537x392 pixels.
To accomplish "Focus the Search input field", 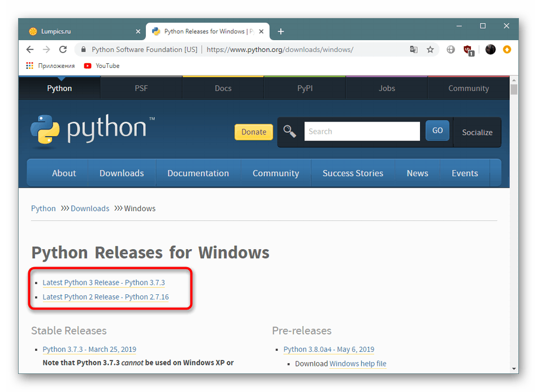I will tap(362, 131).
